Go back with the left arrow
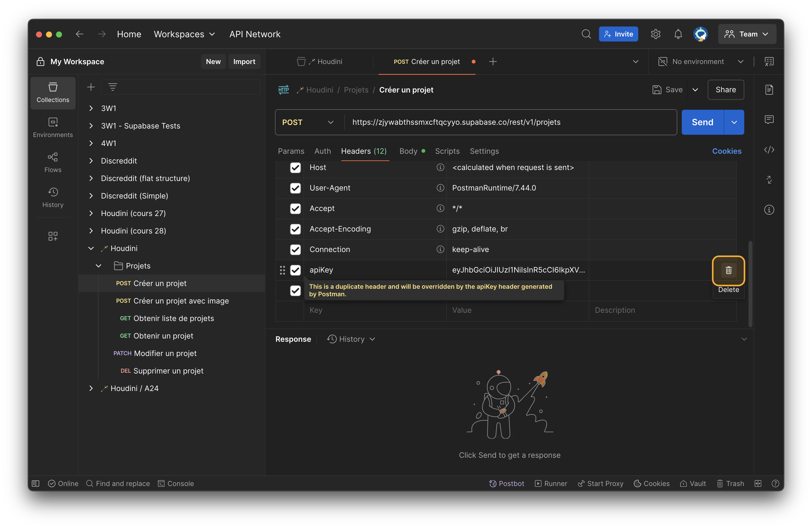812x528 pixels. click(x=79, y=34)
